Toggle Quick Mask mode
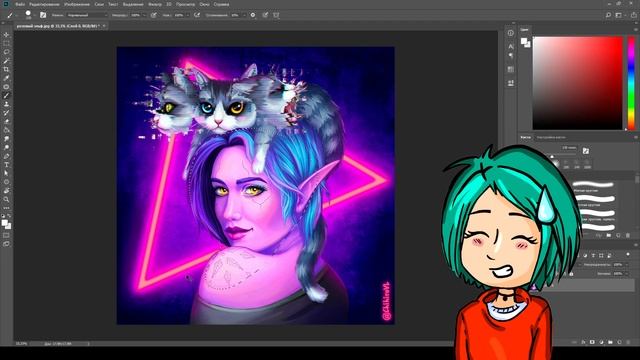Image resolution: width=640 pixels, height=360 pixels. pos(6,236)
